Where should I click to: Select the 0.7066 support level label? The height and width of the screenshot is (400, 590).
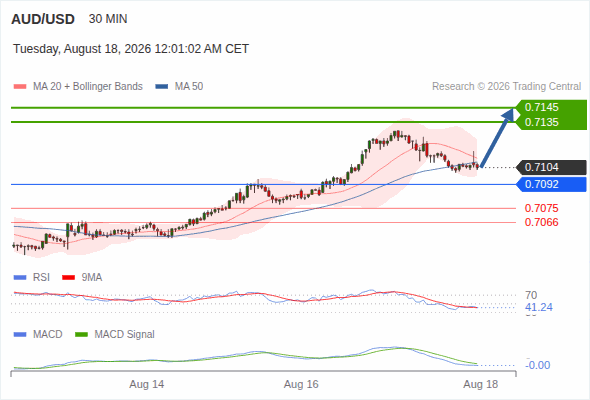tap(541, 222)
